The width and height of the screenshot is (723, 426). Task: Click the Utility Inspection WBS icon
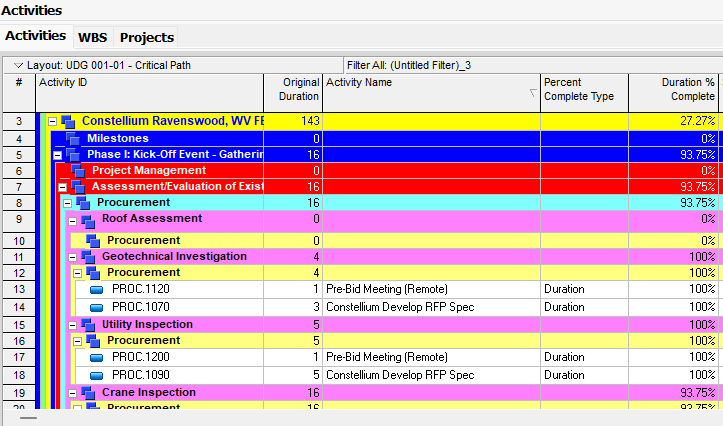[x=88, y=325]
